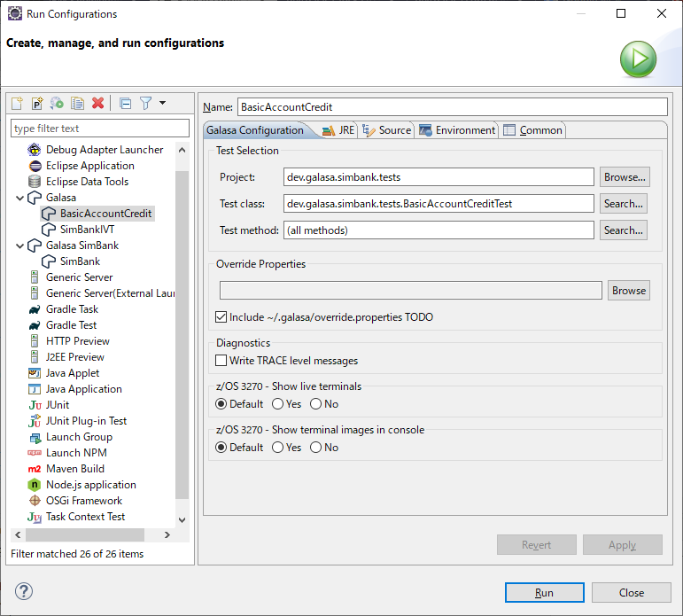Click Collapse All toolbar icon
Image resolution: width=683 pixels, height=616 pixels.
(126, 104)
